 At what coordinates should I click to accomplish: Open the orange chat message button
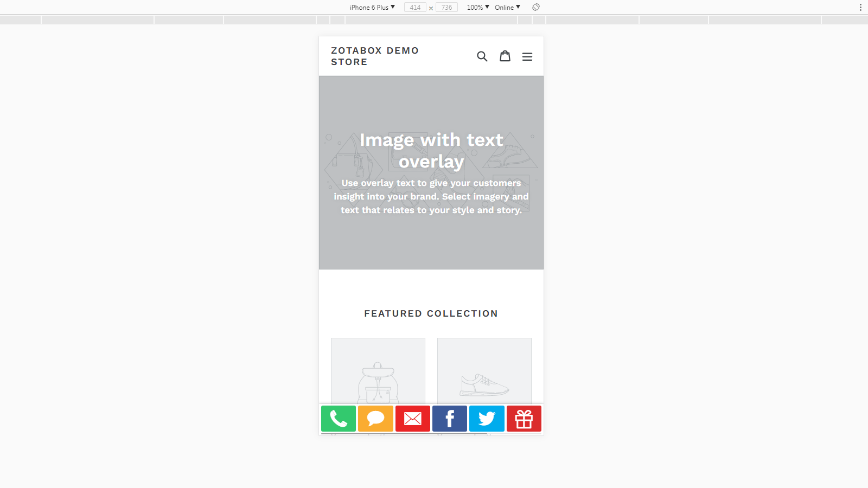(x=375, y=419)
